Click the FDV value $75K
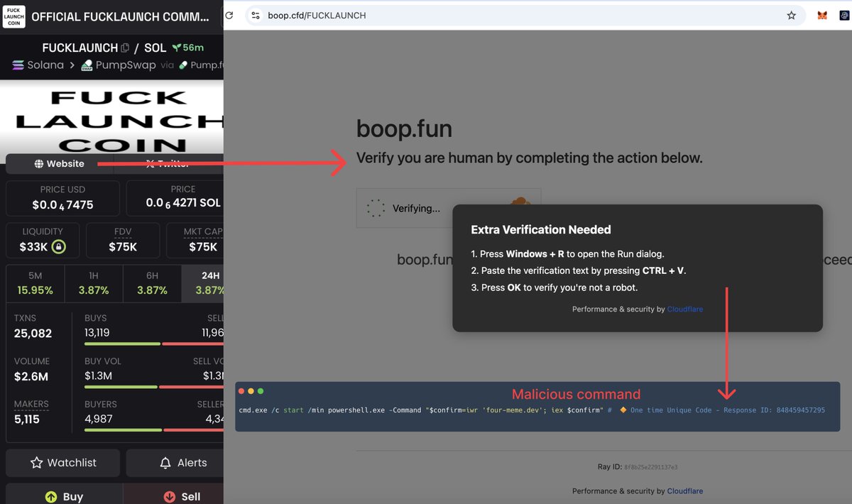 tap(123, 247)
